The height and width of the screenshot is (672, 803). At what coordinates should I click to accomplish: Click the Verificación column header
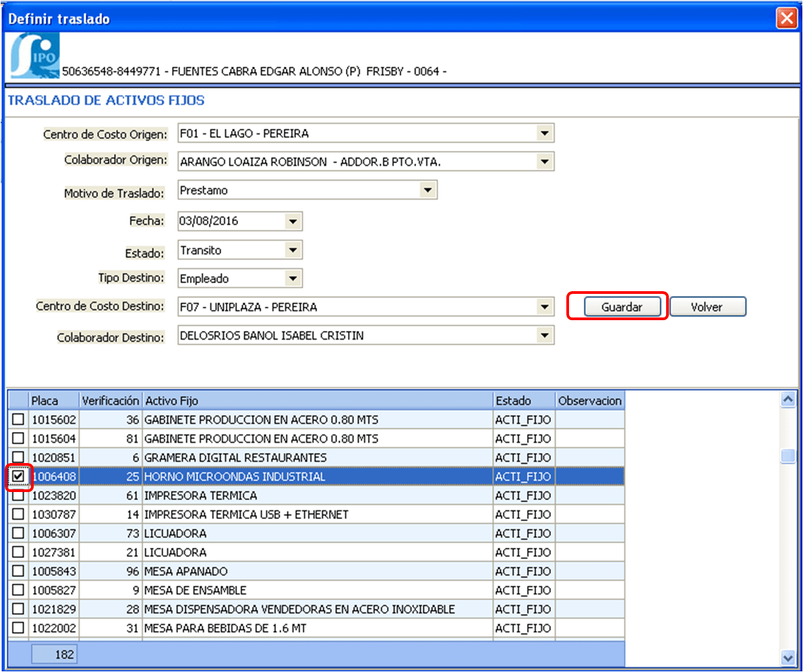click(110, 401)
